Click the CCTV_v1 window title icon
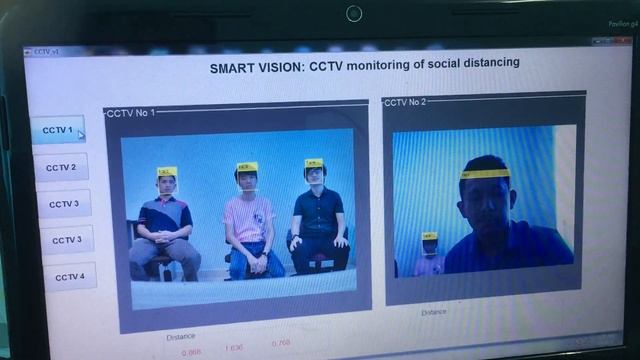The image size is (640, 360). point(28,52)
